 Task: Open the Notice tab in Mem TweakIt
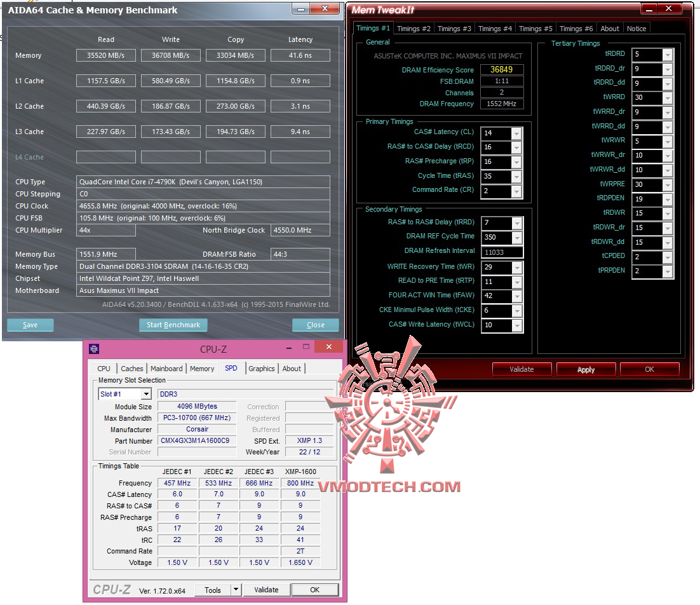[636, 29]
